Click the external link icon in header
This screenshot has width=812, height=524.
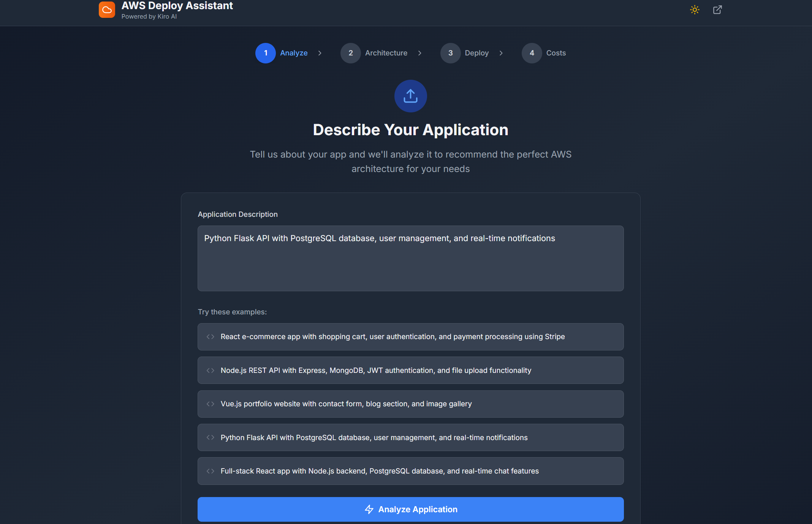(x=717, y=10)
